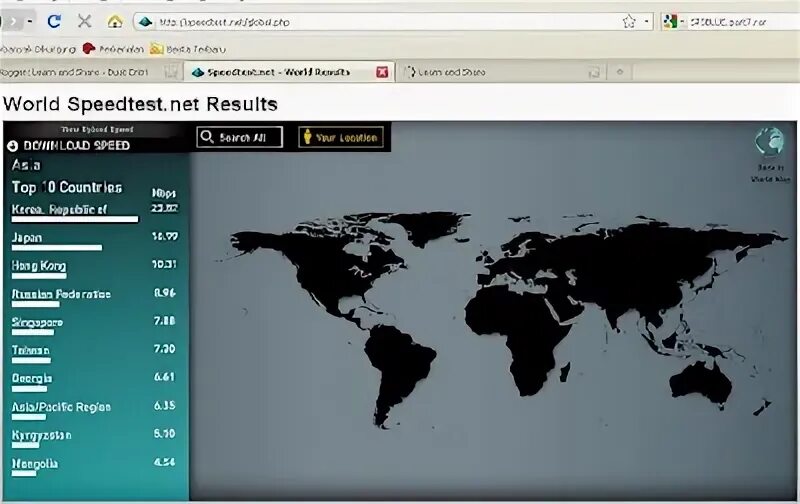
Task: Select Japan in the top countries list
Action: (x=27, y=238)
